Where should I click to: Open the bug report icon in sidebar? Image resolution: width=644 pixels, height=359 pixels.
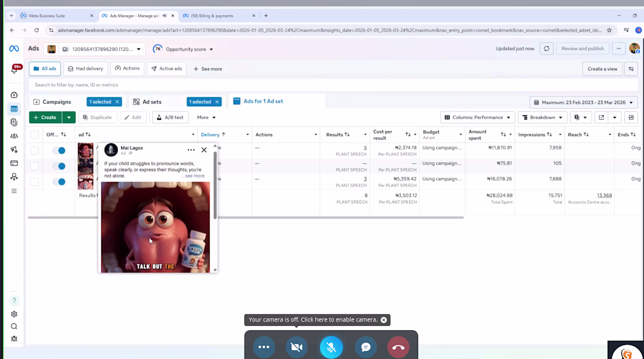click(14, 339)
